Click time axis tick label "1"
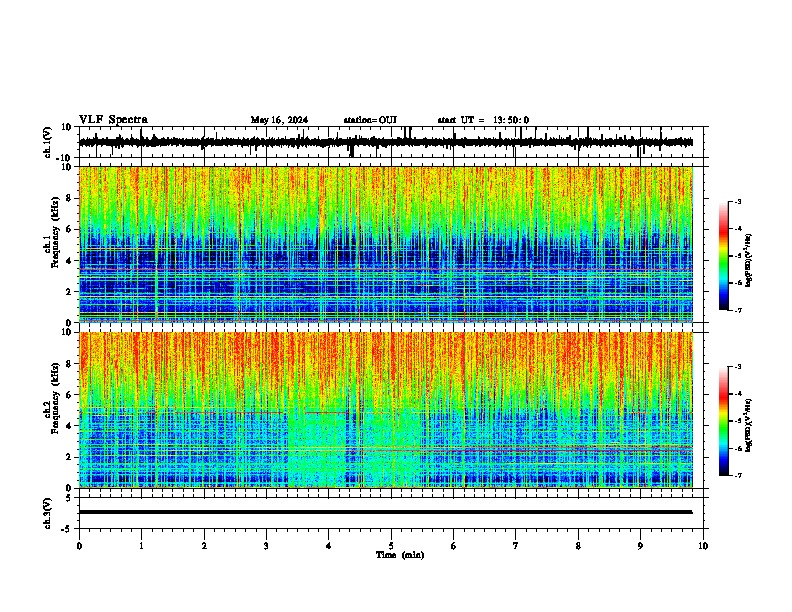The height and width of the screenshot is (612, 792). coord(141,546)
